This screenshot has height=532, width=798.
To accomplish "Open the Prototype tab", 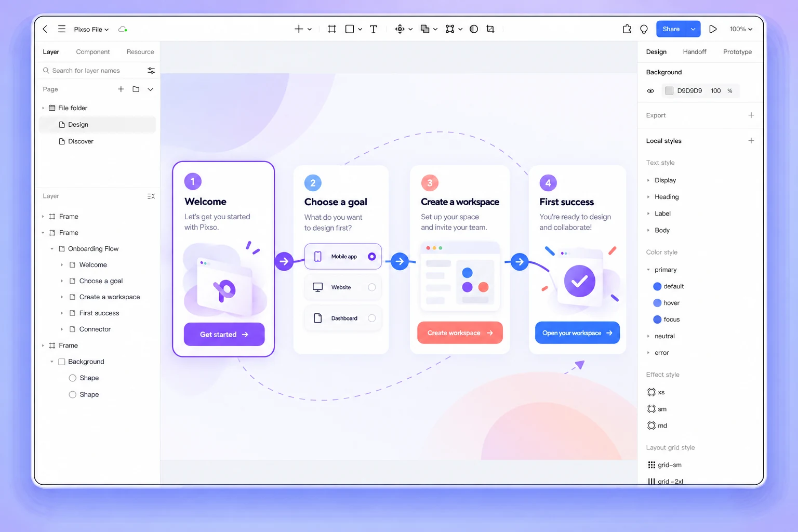I will coord(737,52).
